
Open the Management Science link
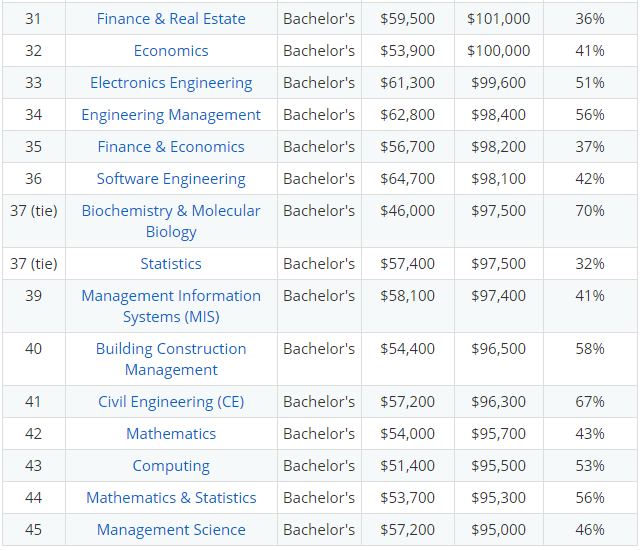[171, 530]
